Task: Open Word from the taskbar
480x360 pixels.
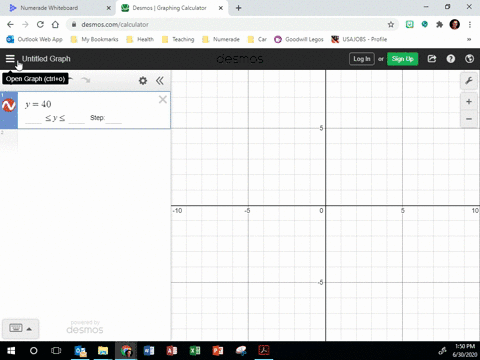Action: 149,351
